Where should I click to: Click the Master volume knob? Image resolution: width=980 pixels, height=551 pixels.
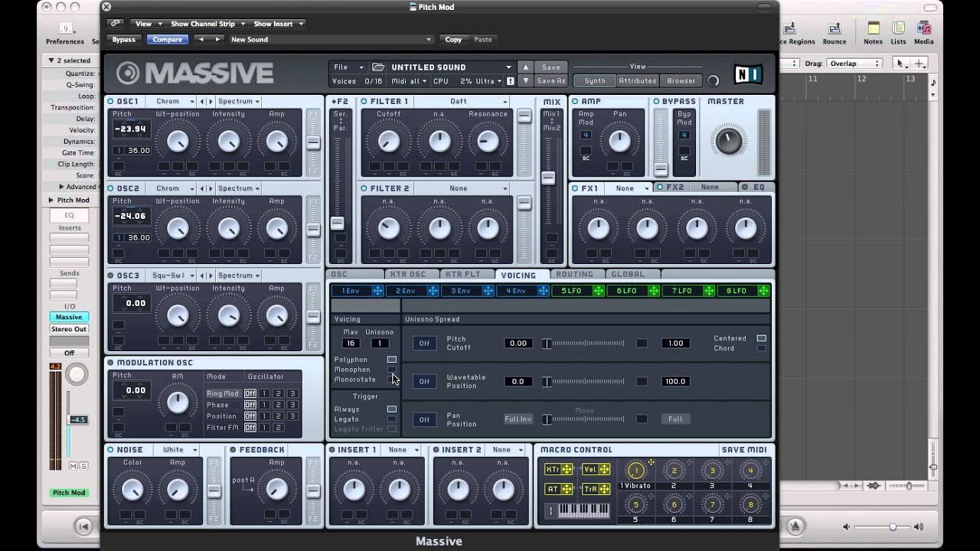pyautogui.click(x=728, y=141)
